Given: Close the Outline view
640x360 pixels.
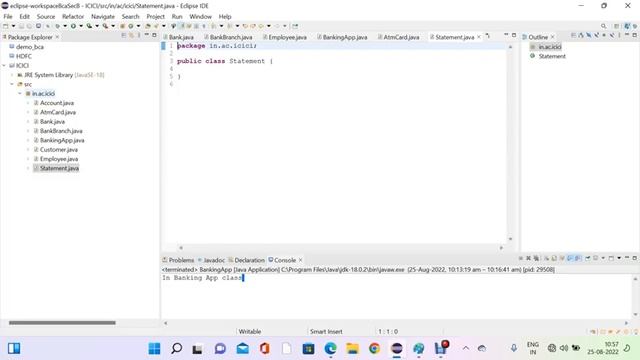Looking at the screenshot, I should click(553, 37).
